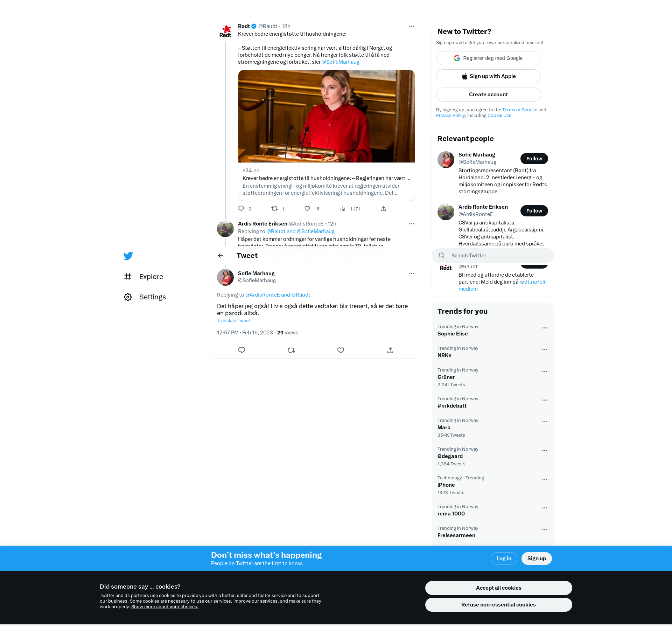
Task: Open @SofieMarhaug mention in Rødt's tweet
Action: (341, 62)
